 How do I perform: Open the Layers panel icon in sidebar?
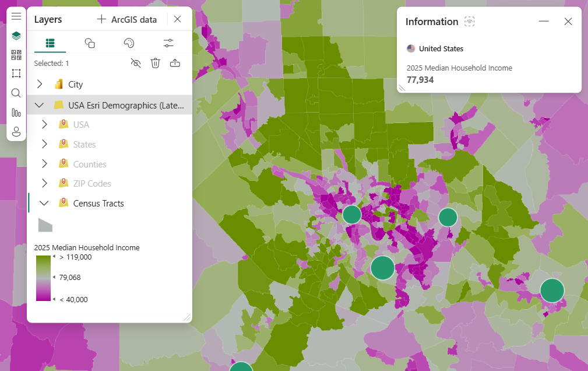tap(16, 35)
